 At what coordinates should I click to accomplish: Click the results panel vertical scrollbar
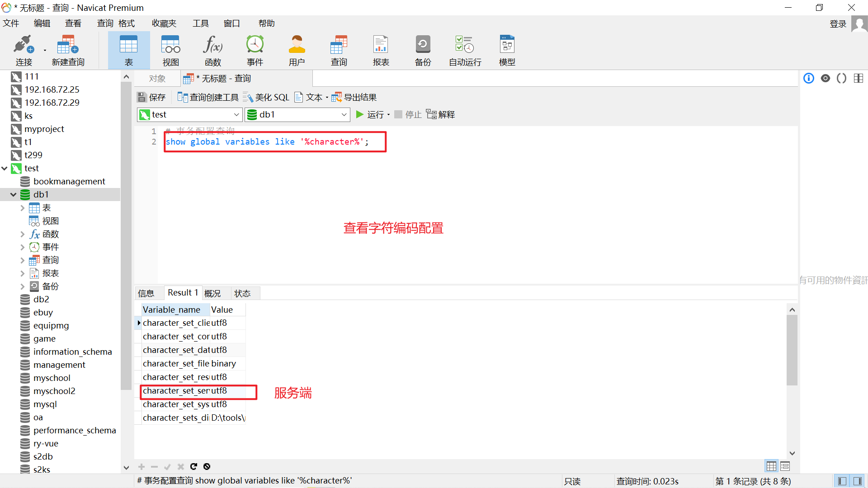[x=792, y=350]
